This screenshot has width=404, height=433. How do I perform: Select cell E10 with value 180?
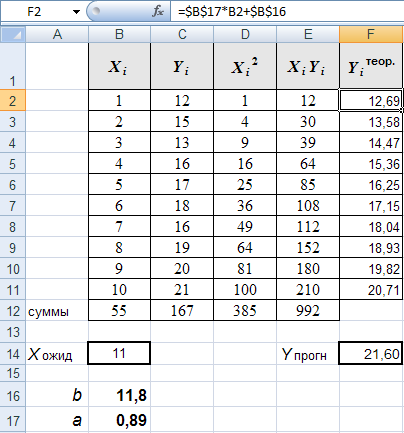(308, 269)
